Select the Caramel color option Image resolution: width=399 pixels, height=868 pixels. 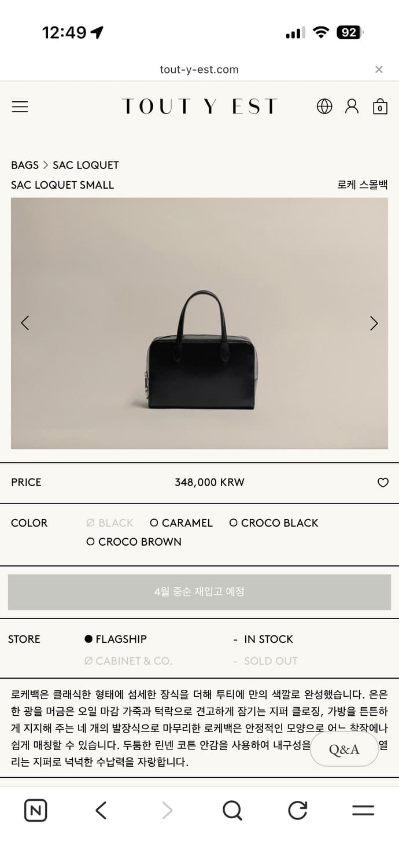click(181, 523)
